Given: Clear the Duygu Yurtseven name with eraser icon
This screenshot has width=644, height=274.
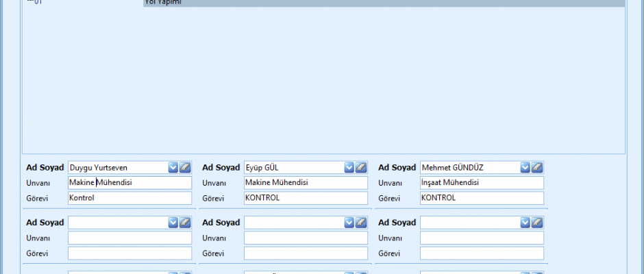Looking at the screenshot, I should point(185,167).
